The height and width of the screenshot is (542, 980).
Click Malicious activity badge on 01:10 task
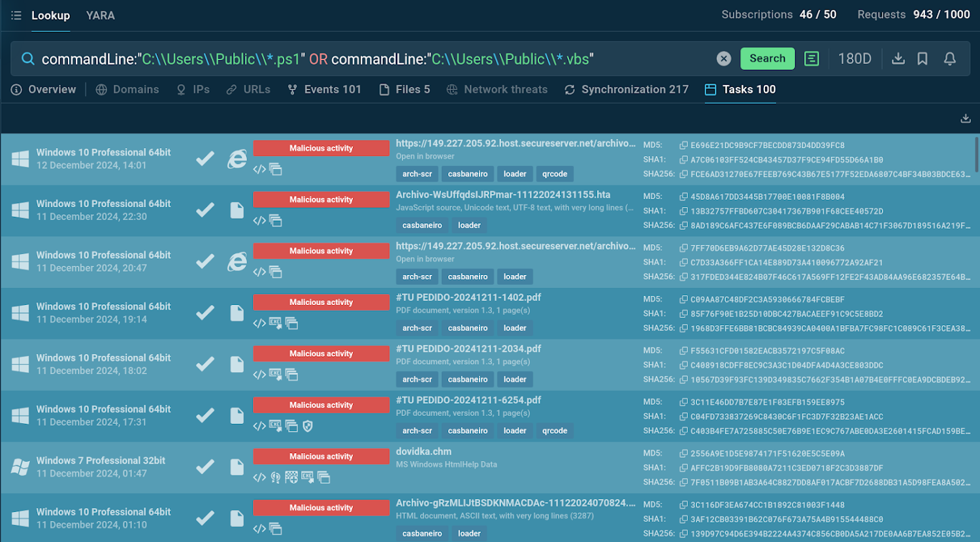coord(321,507)
